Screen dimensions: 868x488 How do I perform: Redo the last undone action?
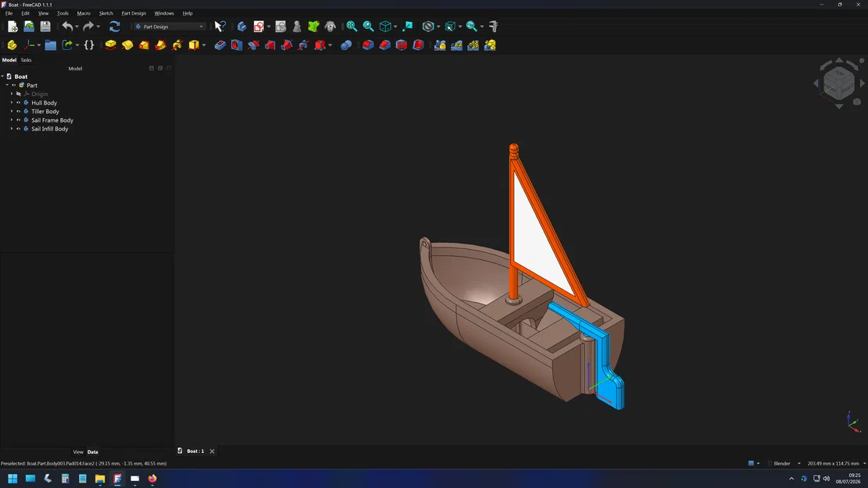click(x=88, y=26)
